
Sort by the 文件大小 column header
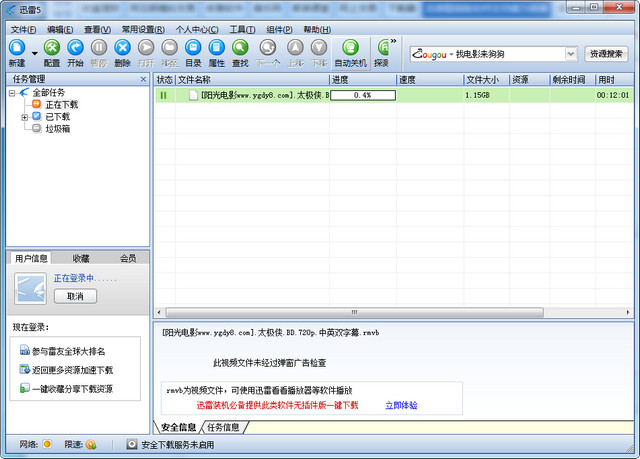487,80
